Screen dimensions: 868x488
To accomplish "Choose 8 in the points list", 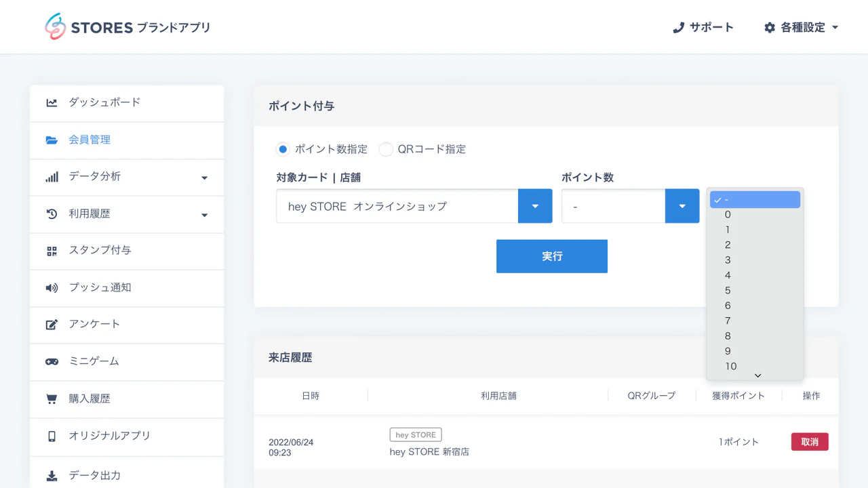I will [755, 336].
